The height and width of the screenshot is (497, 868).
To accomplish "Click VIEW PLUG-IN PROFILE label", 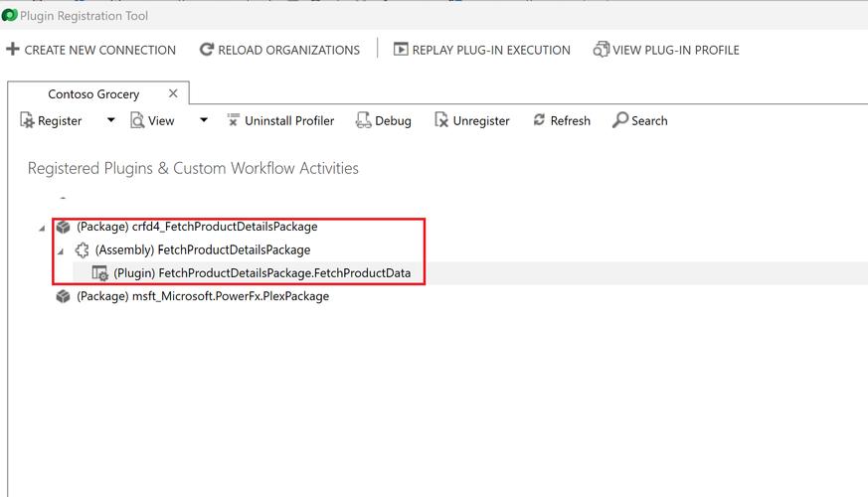I will click(x=676, y=50).
